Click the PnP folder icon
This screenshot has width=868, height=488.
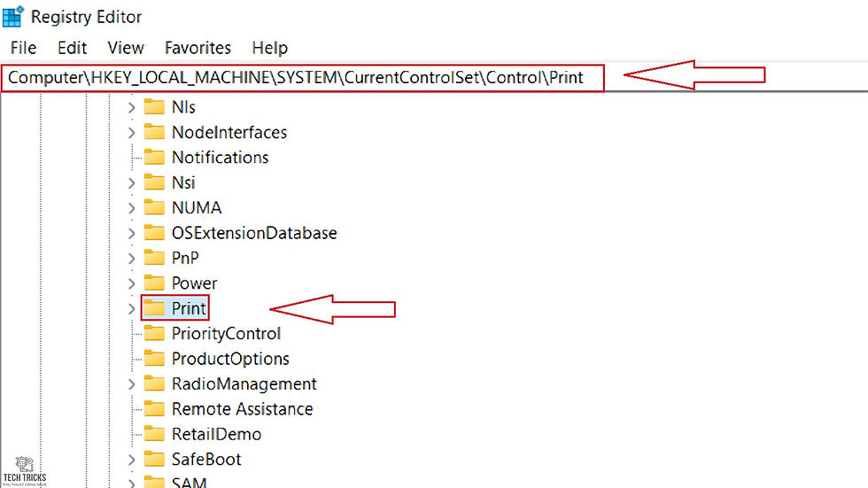coord(154,257)
